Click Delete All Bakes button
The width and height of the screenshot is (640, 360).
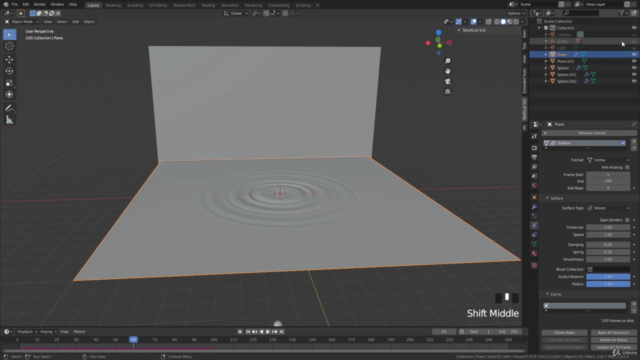(x=613, y=340)
